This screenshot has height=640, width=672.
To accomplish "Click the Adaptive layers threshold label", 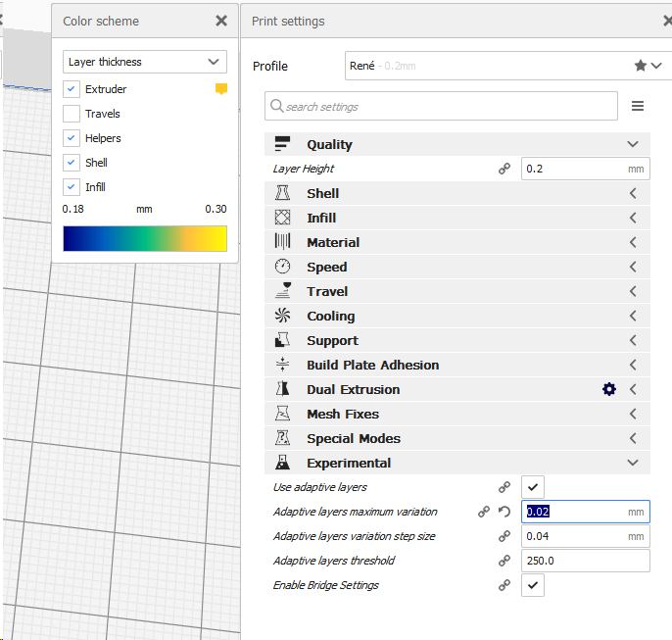I will (x=334, y=561).
